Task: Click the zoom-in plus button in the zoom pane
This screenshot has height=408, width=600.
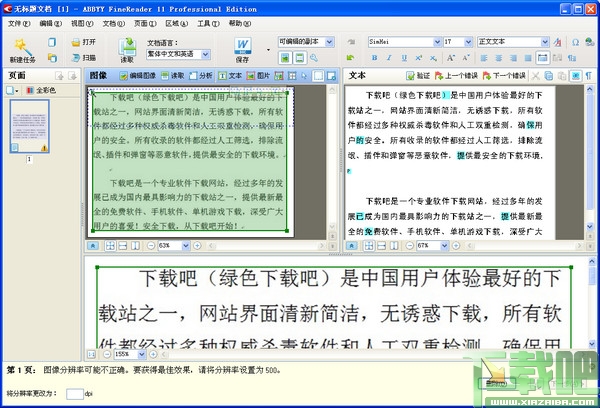Action: pyautogui.click(x=153, y=354)
